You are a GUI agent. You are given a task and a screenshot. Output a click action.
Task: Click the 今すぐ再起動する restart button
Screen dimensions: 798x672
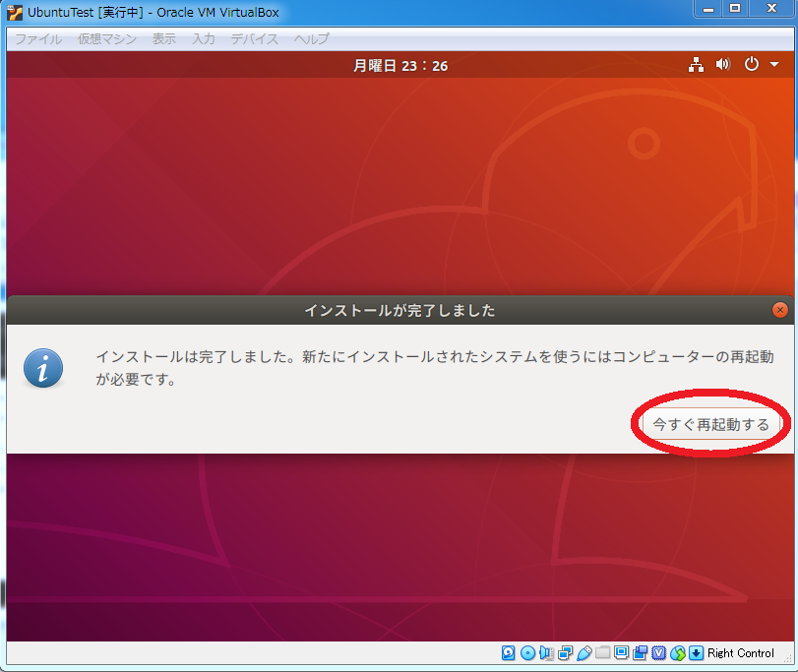[x=711, y=424]
